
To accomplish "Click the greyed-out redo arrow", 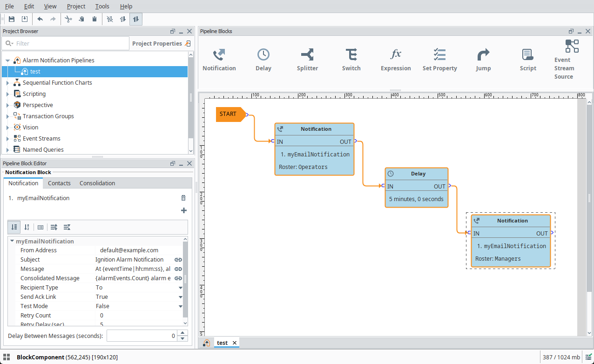I will click(53, 19).
